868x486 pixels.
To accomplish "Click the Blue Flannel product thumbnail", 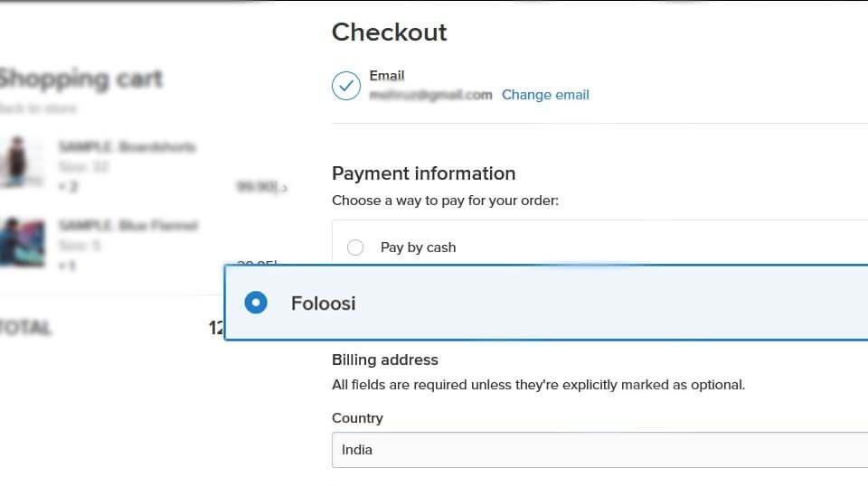I will pyautogui.click(x=22, y=242).
